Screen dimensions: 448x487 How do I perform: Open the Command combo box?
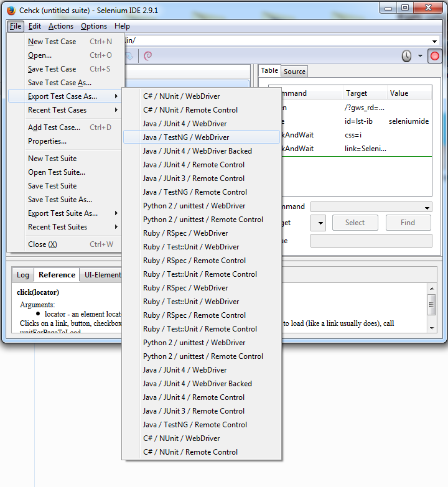(371, 207)
